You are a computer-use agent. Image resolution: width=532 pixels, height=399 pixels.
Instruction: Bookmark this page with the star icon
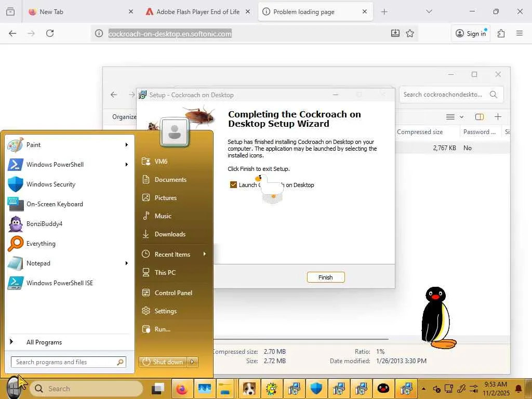(x=410, y=33)
